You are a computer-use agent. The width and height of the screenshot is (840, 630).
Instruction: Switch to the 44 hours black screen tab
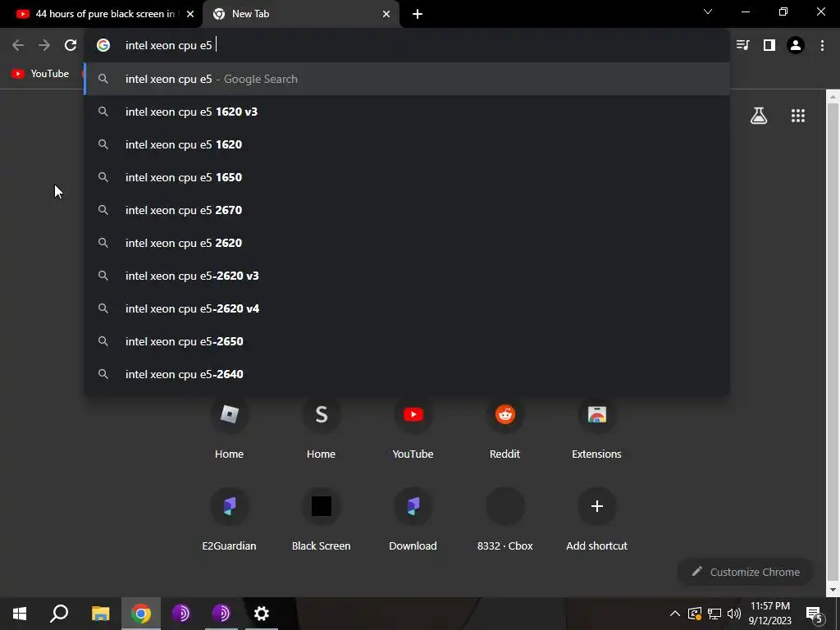[101, 14]
